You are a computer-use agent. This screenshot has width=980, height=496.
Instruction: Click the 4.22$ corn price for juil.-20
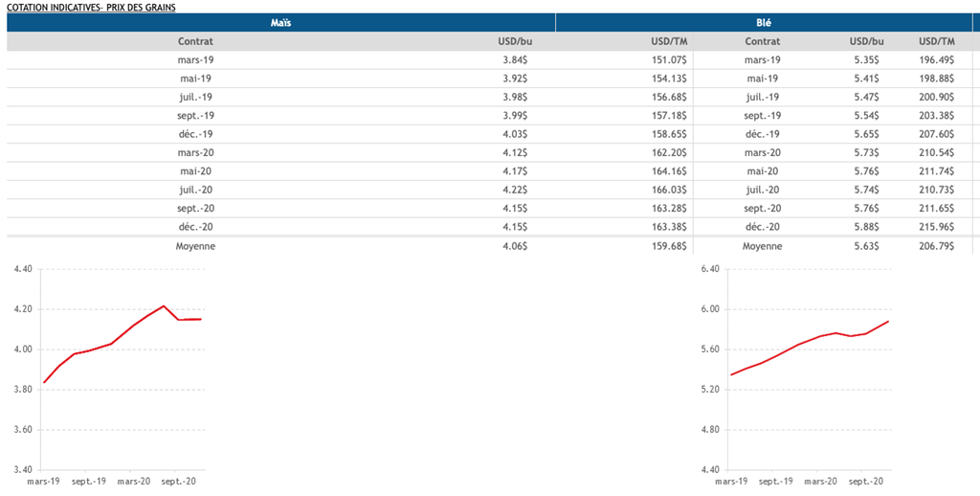pos(516,190)
